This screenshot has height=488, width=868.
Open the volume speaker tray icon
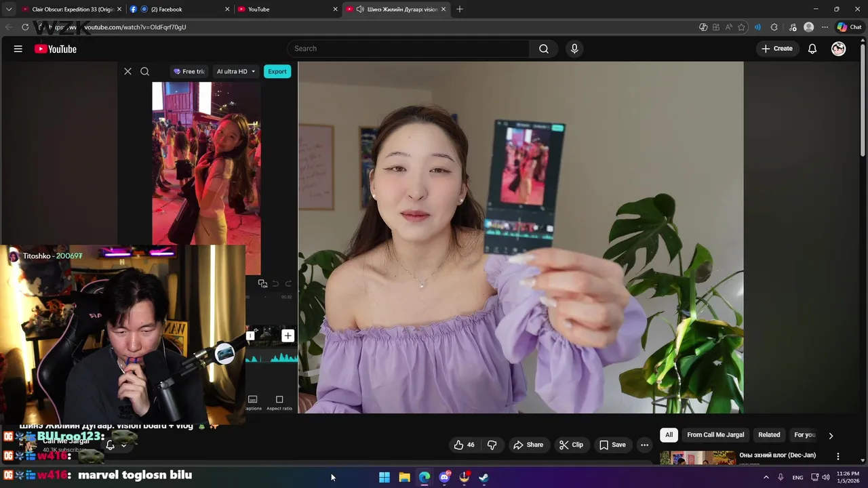pos(826,477)
